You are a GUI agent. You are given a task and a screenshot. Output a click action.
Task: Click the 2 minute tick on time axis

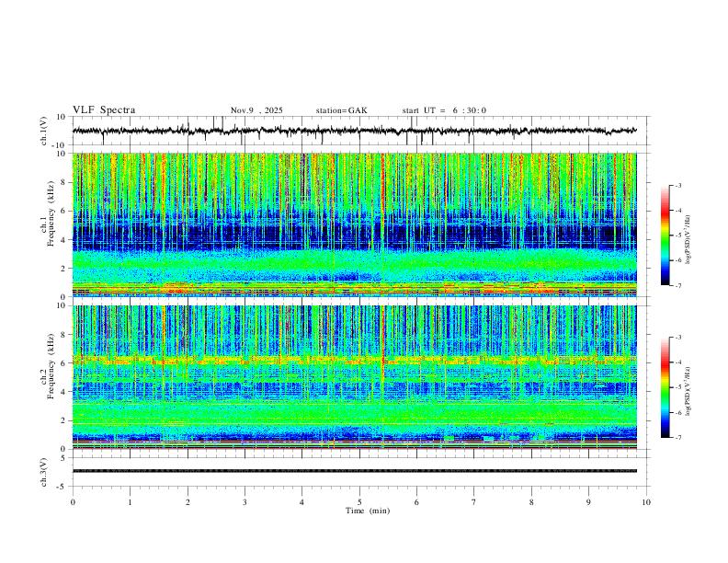click(188, 501)
